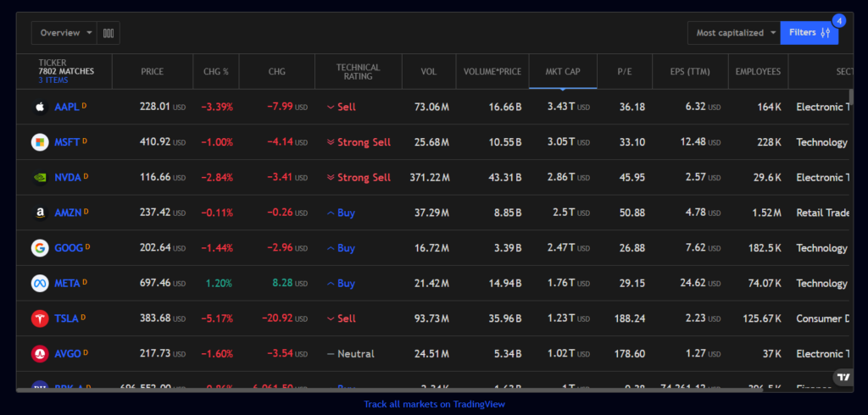Follow the Track all markets on TradingView link
This screenshot has height=415, width=868.
pos(434,404)
